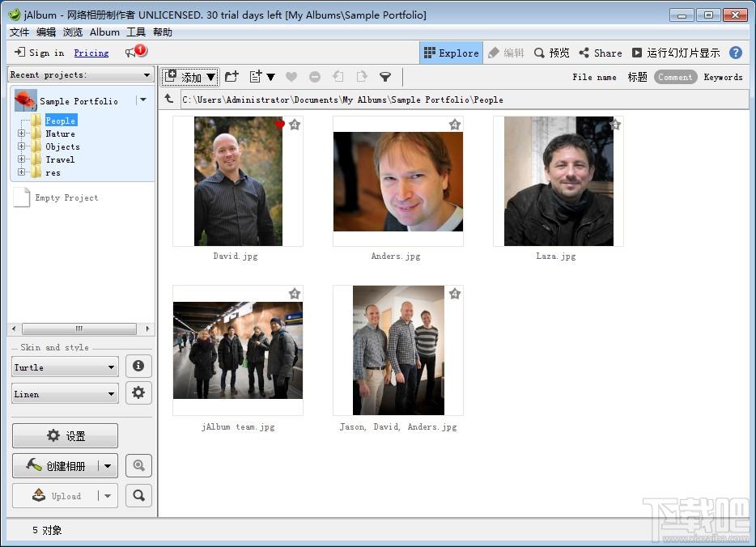Click the star rating on jAlbum team.jpg

(295, 294)
